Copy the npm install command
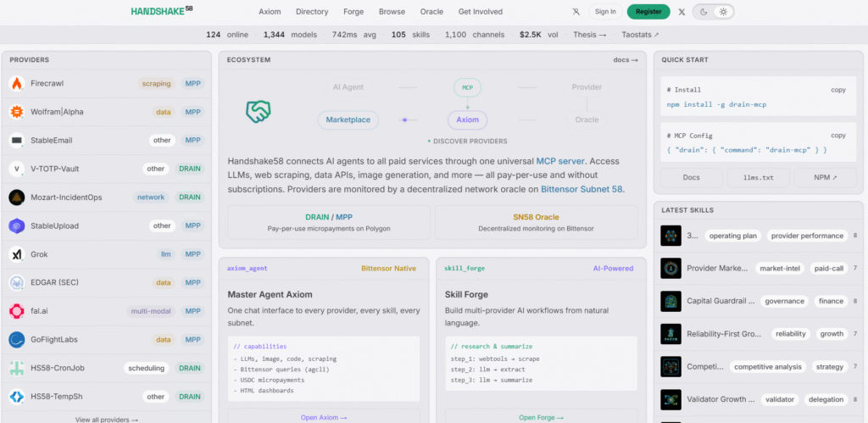Screen dimensions: 868x423 pyautogui.click(x=837, y=89)
